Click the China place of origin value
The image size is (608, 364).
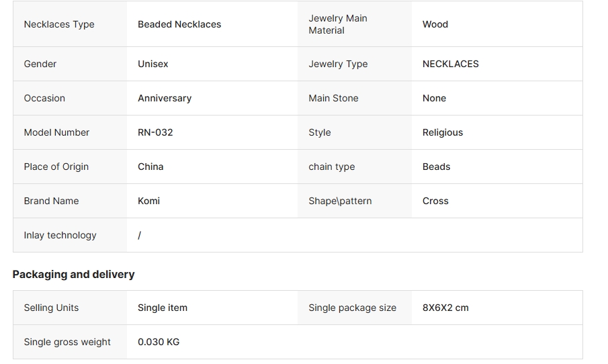point(150,167)
